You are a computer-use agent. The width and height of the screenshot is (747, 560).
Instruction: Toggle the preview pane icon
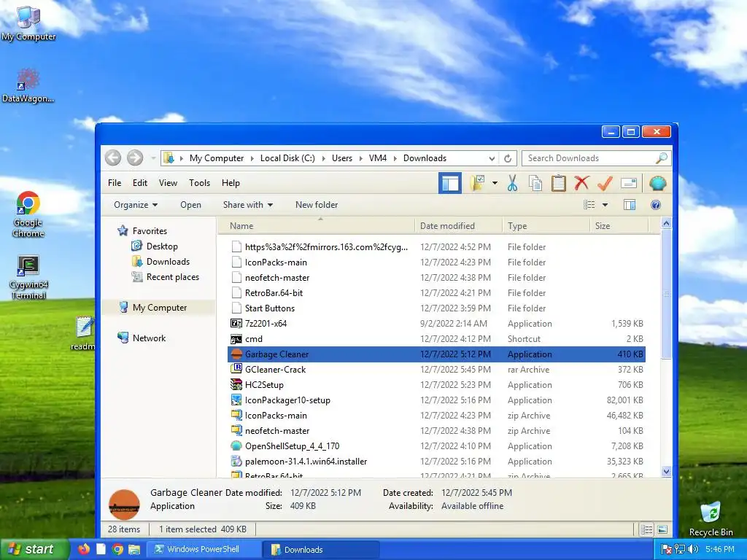[x=630, y=205]
